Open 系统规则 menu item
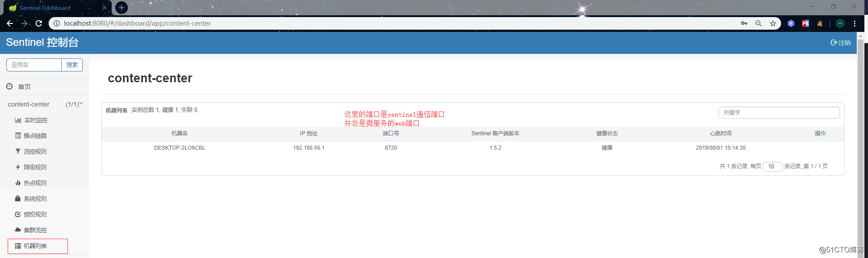This screenshot has width=868, height=258. [x=35, y=199]
